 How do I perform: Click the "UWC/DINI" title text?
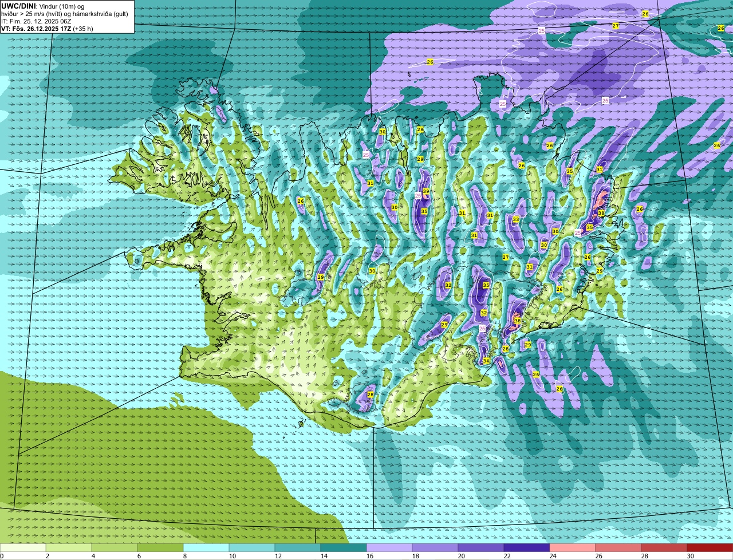[x=17, y=6]
